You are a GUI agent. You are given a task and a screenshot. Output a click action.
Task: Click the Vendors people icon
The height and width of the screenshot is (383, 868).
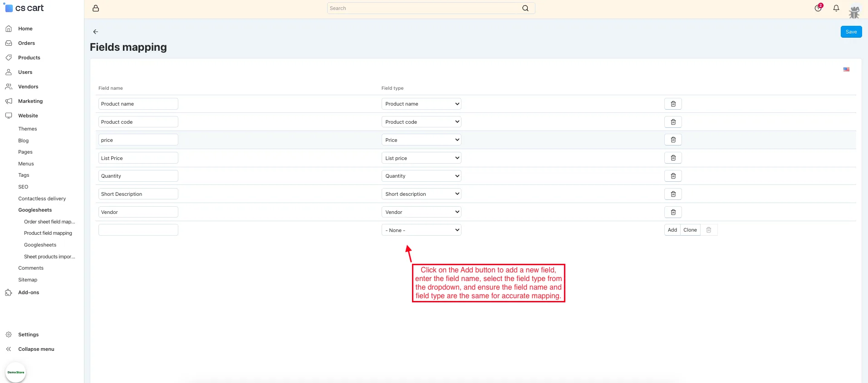9,87
